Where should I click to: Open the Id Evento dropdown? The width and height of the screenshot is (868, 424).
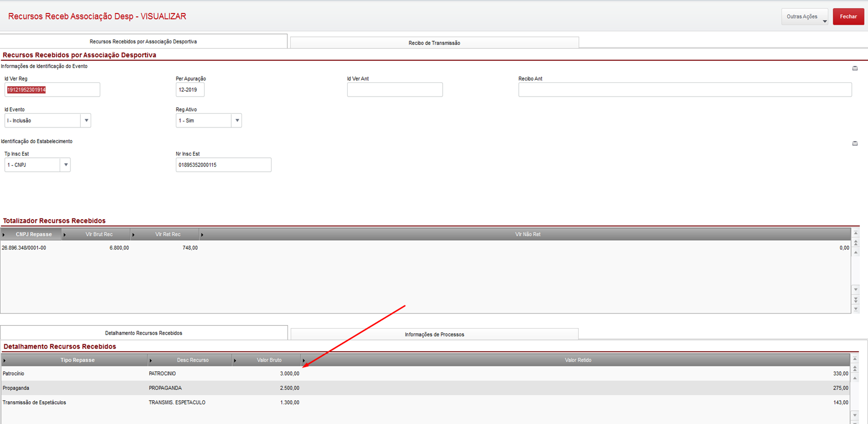click(86, 120)
